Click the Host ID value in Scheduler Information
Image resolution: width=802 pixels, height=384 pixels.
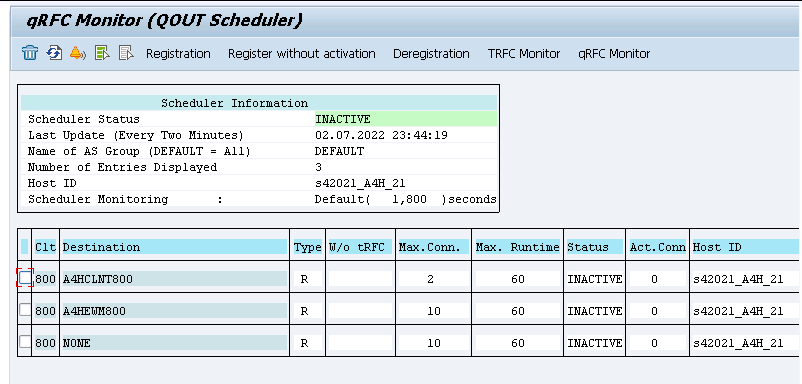tap(360, 183)
